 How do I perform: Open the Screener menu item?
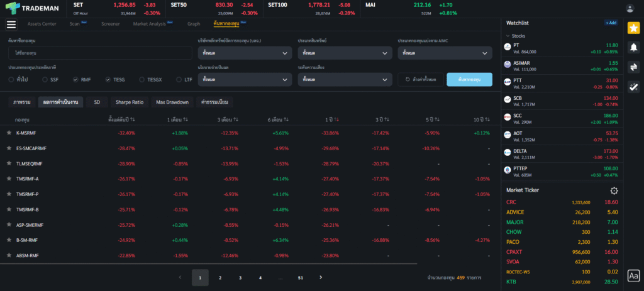click(110, 24)
